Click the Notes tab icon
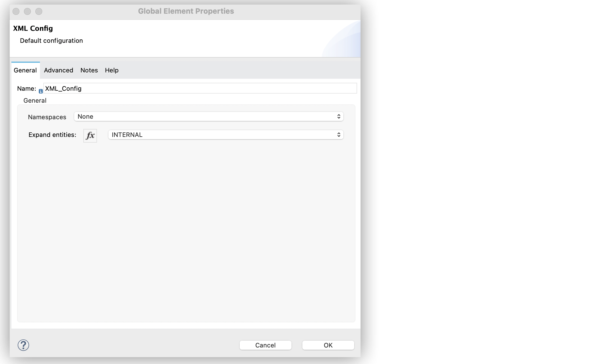This screenshot has height=364, width=611. [89, 70]
